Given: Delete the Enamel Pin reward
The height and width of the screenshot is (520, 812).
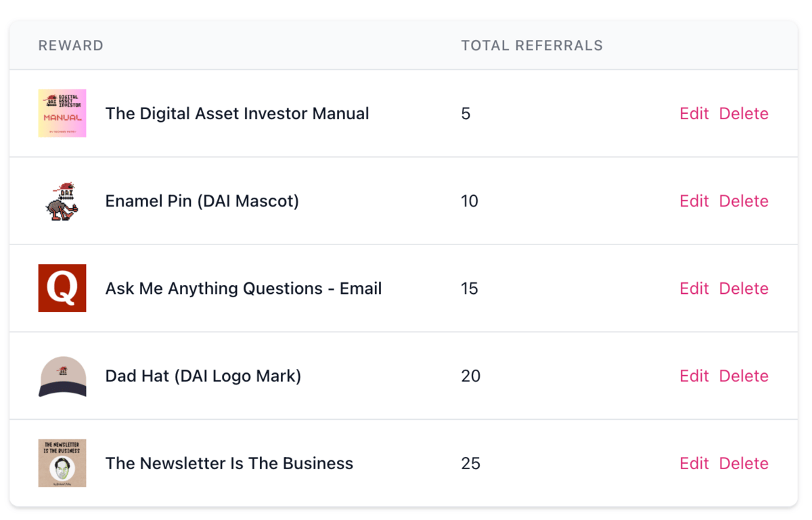Looking at the screenshot, I should pos(744,201).
